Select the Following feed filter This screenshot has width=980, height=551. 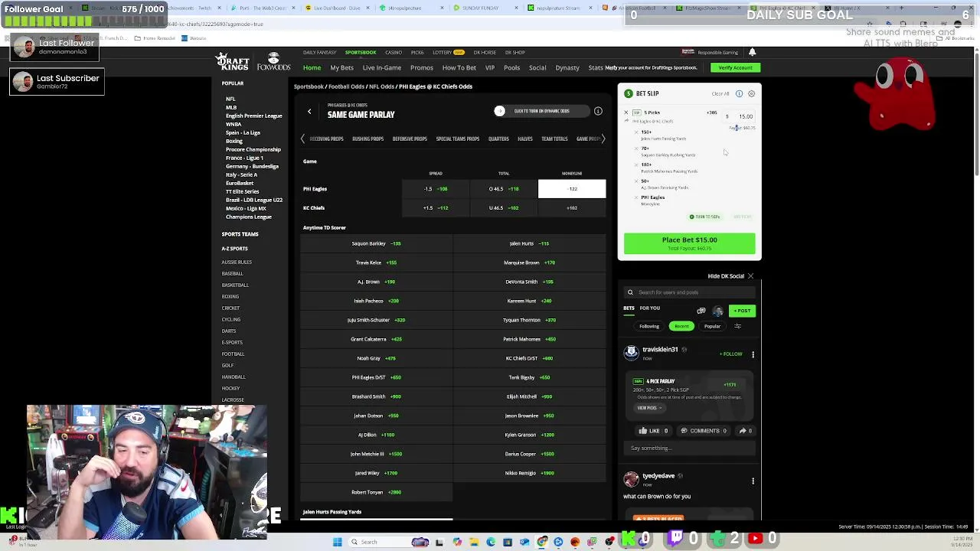[x=649, y=326]
